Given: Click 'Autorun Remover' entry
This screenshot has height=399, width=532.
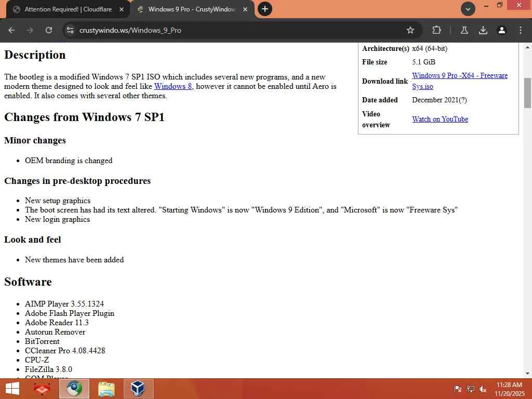Looking at the screenshot, I should coord(55,332).
